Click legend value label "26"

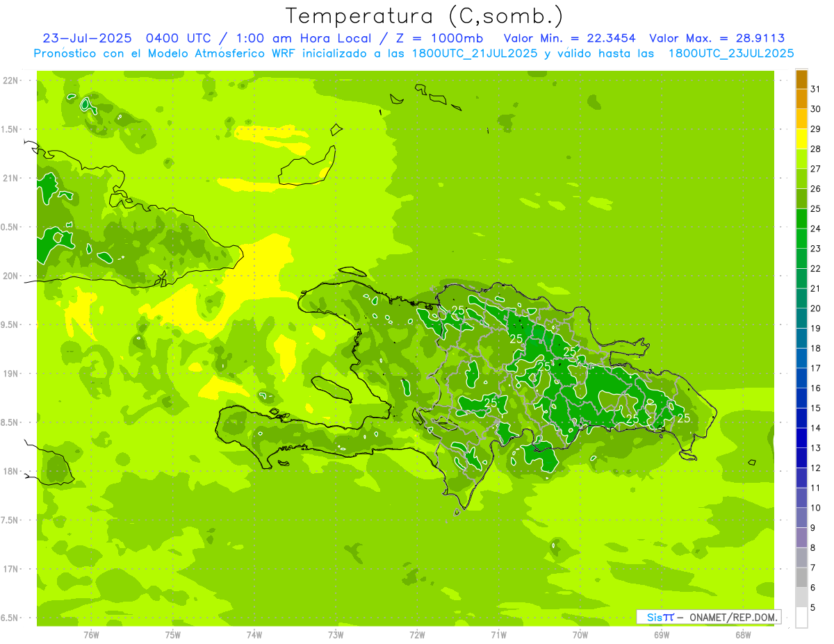tap(815, 189)
